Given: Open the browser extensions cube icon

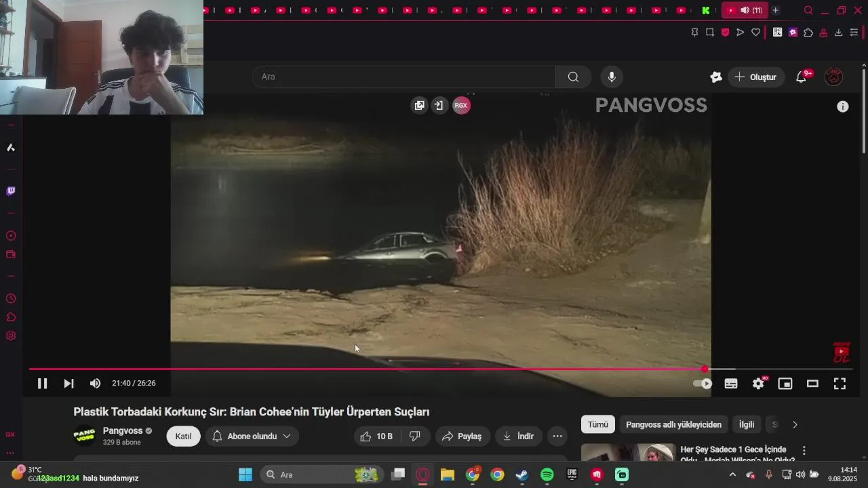Looking at the screenshot, I should point(808,32).
